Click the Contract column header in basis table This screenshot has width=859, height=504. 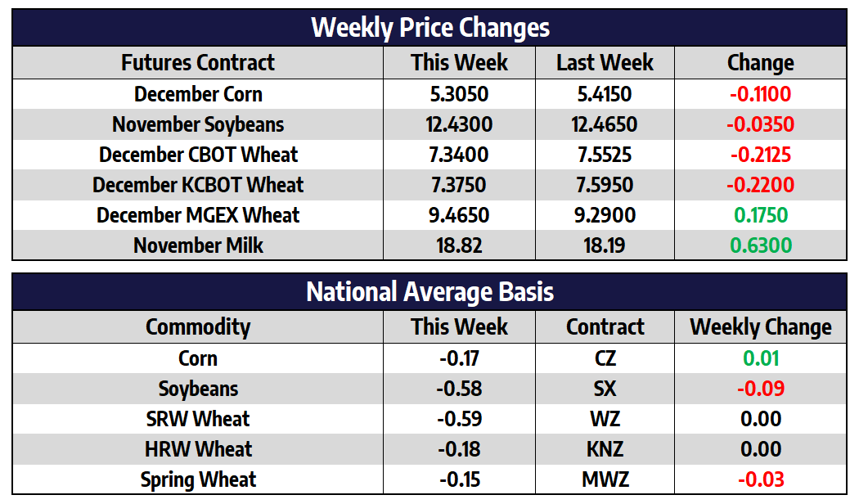point(605,327)
